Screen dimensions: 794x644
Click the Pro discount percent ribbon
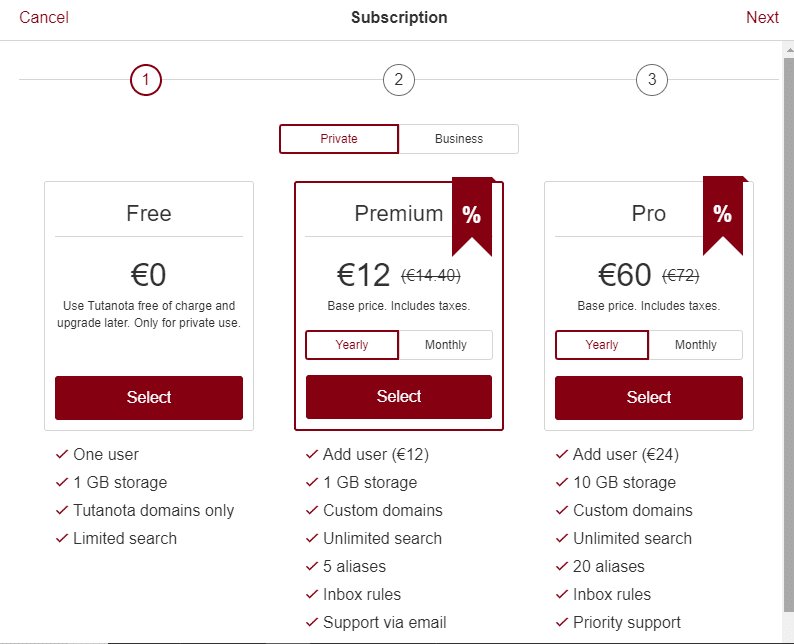722,214
